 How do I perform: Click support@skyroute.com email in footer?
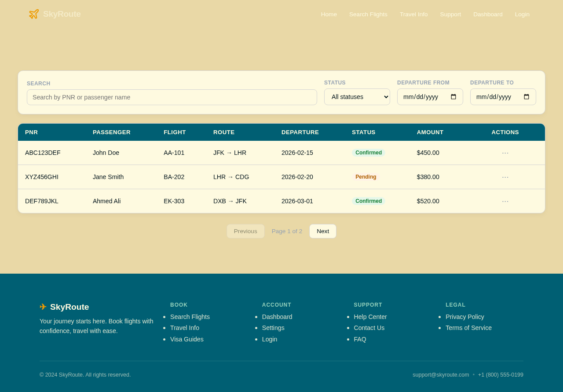pyautogui.click(x=441, y=375)
